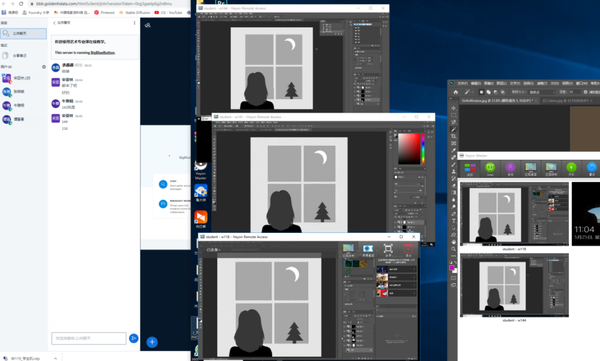600x361 pixels.
Task: Expand the download item arrow in browser bar
Action: (x=55, y=358)
